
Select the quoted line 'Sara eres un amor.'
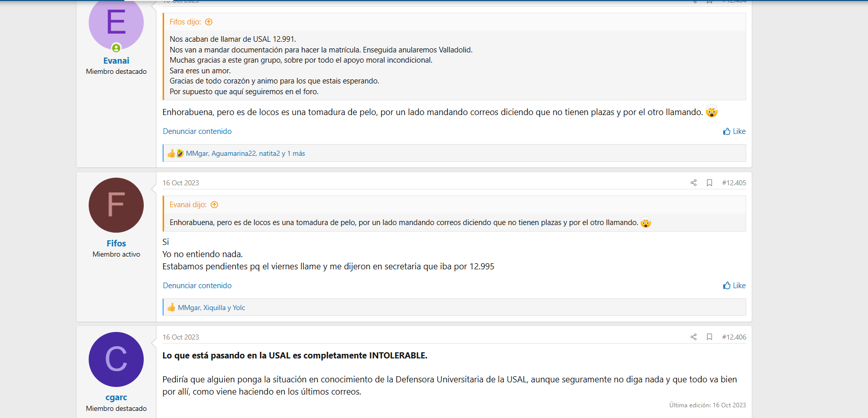pyautogui.click(x=200, y=71)
